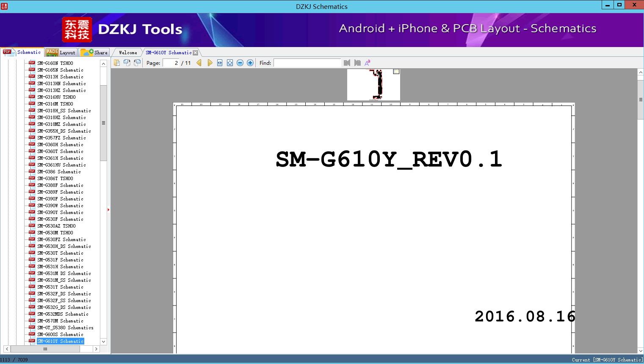Select SM-G357FZ Schematic tree item
This screenshot has width=644, height=364.
coord(61,138)
